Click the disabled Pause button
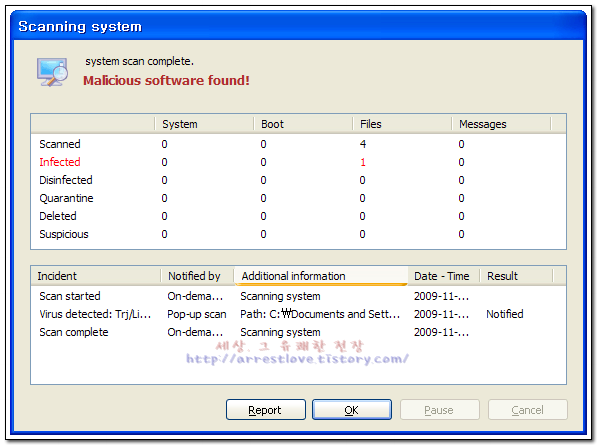Screen dimensions: 597x445 point(439,410)
